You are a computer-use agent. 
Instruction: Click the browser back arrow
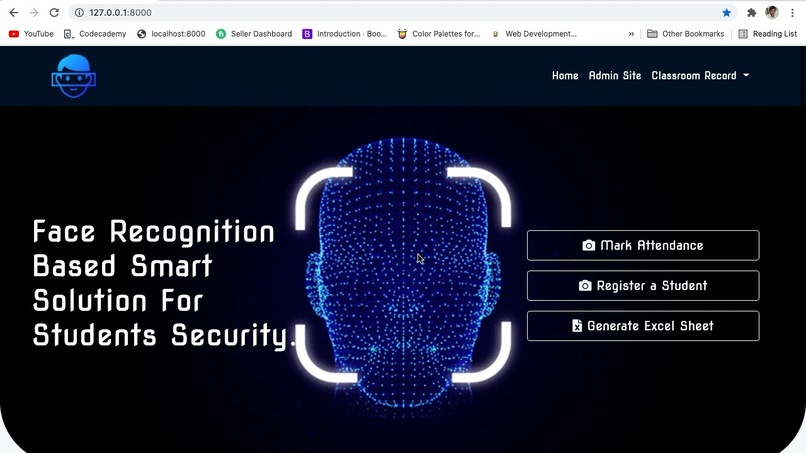(14, 12)
